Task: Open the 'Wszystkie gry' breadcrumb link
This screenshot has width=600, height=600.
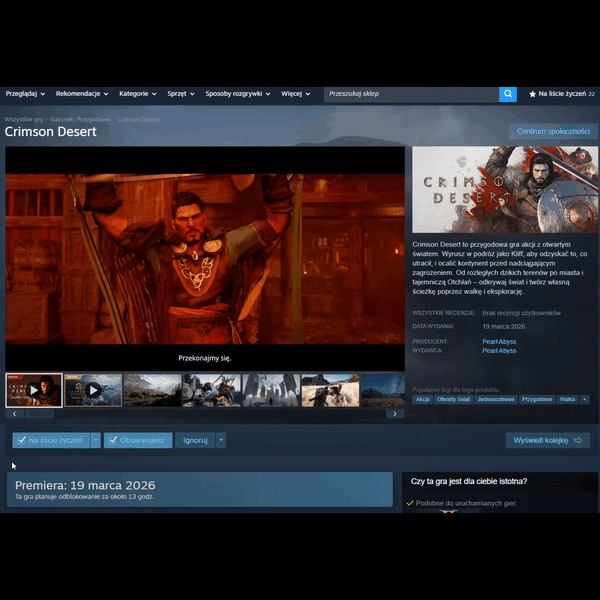Action: click(x=24, y=119)
